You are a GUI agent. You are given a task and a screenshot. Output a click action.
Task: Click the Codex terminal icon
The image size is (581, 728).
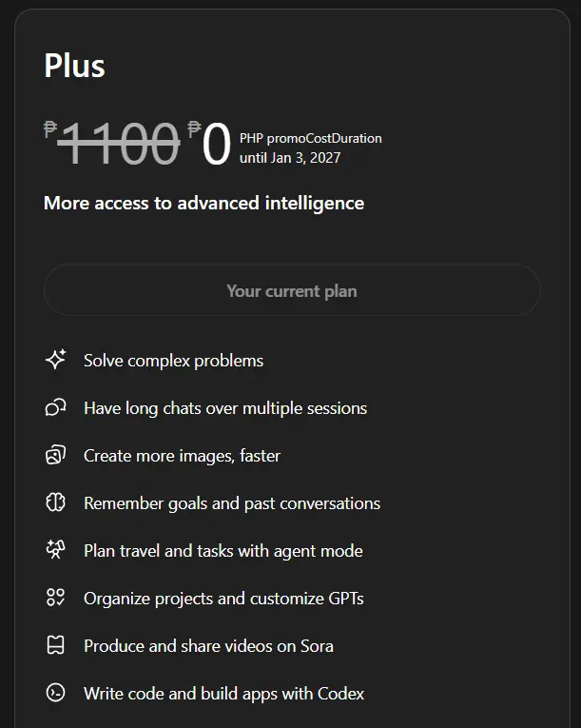56,693
